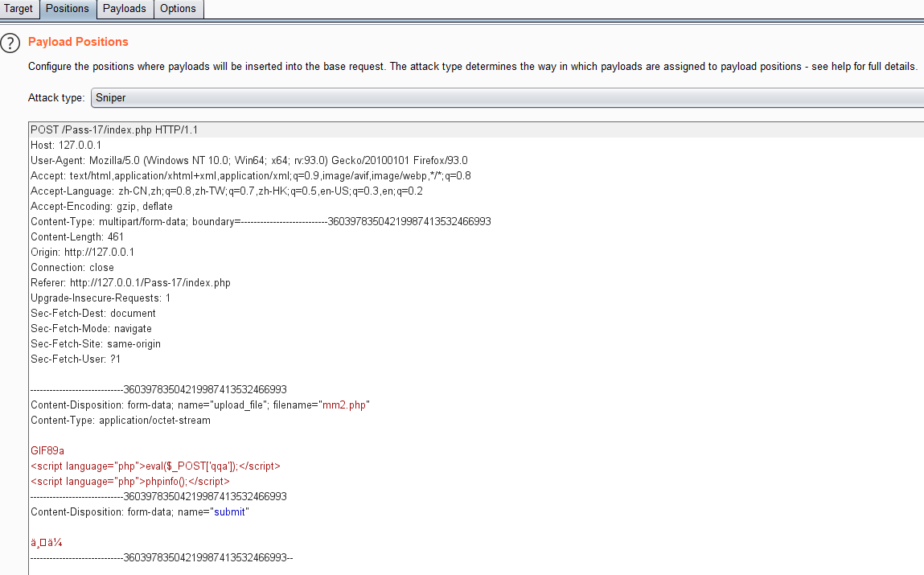Click the User-Agent header line
Screen dimensions: 924x575
point(249,160)
